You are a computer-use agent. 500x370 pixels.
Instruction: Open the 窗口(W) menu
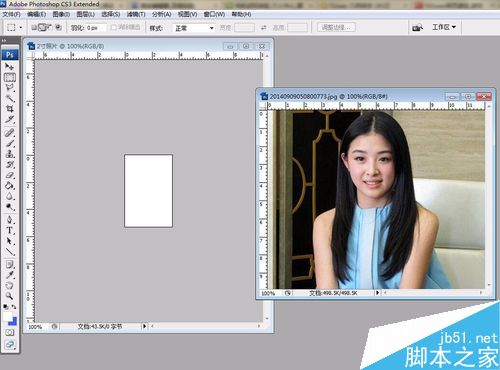click(214, 14)
